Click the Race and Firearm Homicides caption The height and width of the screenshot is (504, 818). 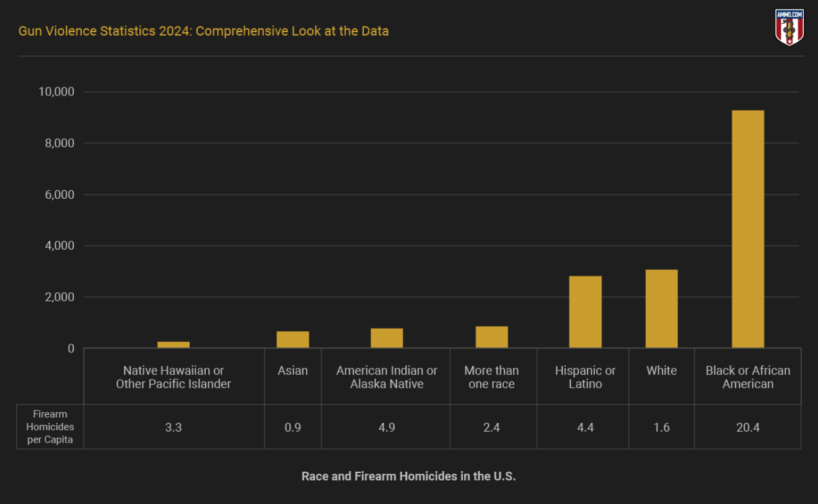pos(408,476)
